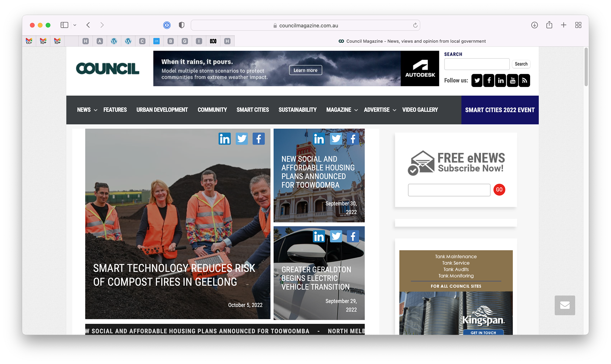Viewport: 611px width, 364px height.
Task: Expand the Magazine menu dropdown
Action: [x=356, y=110]
